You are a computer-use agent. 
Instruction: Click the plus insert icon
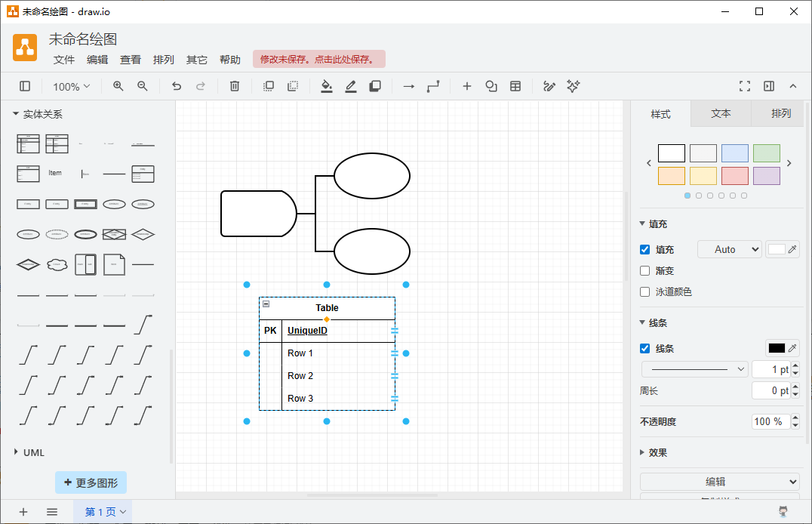pyautogui.click(x=466, y=86)
